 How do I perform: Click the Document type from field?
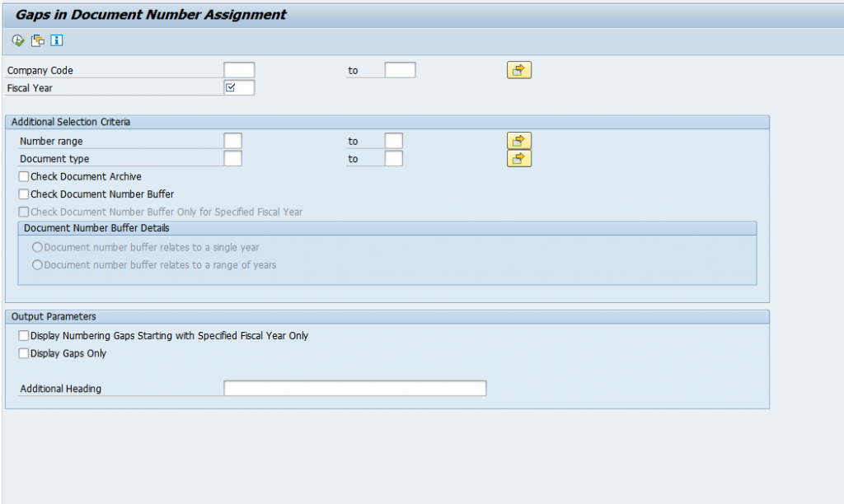[x=232, y=158]
